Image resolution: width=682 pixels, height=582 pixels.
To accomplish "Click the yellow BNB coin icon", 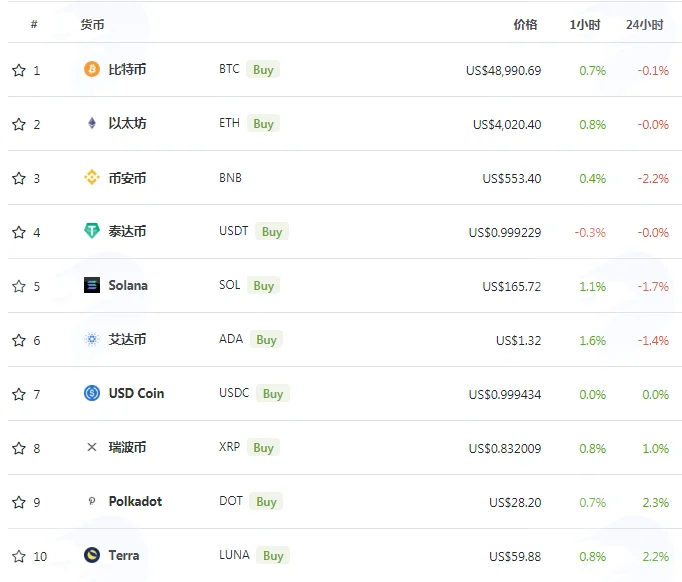I will click(92, 177).
